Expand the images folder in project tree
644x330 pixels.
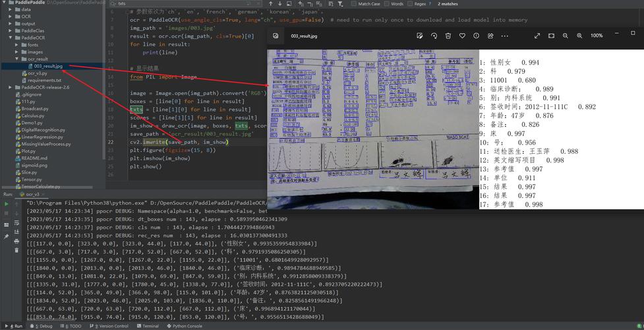point(16,51)
